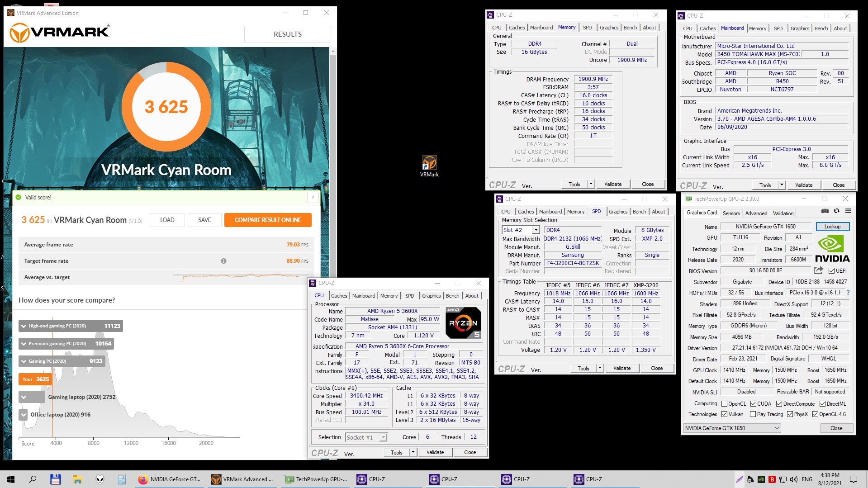This screenshot has height=488, width=868.
Task: Click the calculator icon on the taskbar
Action: tap(122, 479)
